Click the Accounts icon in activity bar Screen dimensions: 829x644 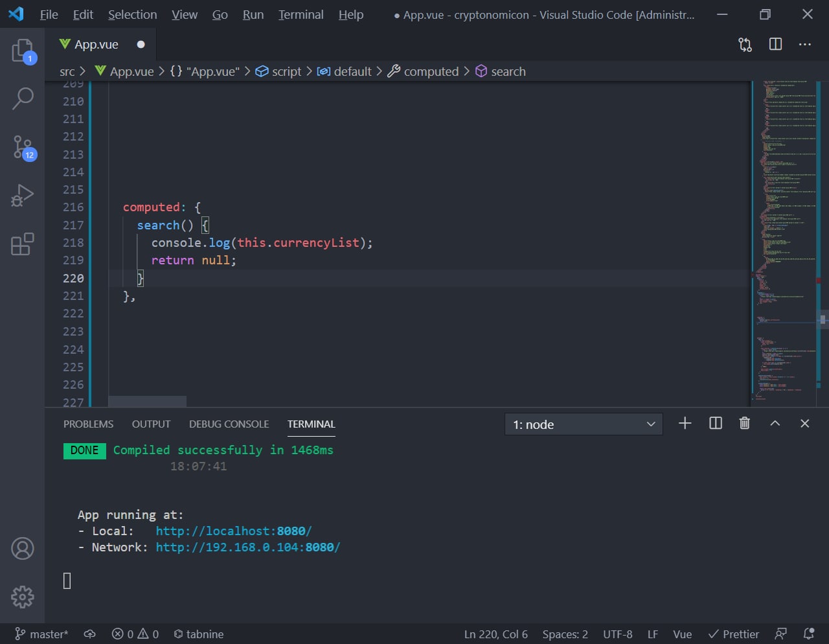(x=23, y=549)
